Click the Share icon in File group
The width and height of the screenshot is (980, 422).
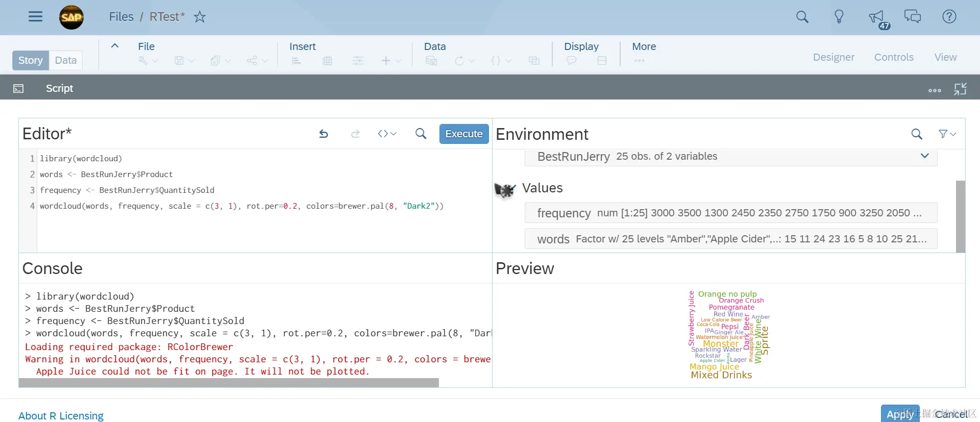pos(252,61)
